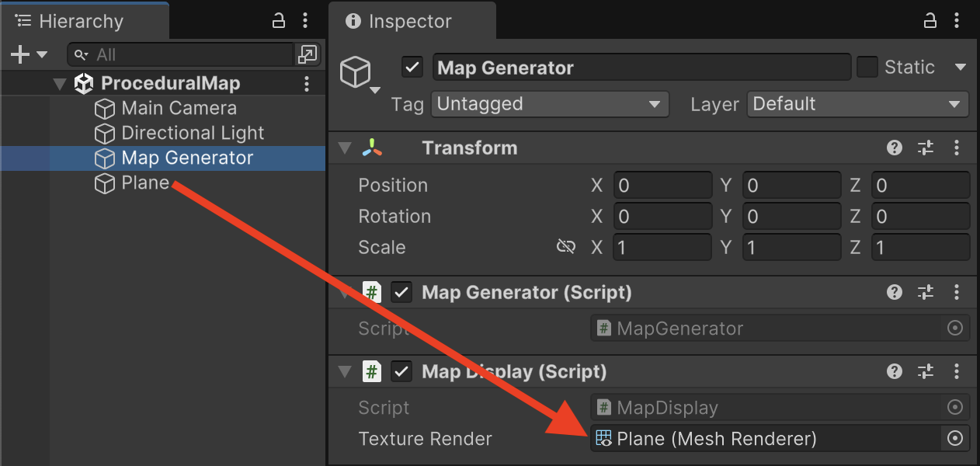Viewport: 980px width, 466px height.
Task: Click the scale constrain proportions link icon
Action: click(x=566, y=247)
